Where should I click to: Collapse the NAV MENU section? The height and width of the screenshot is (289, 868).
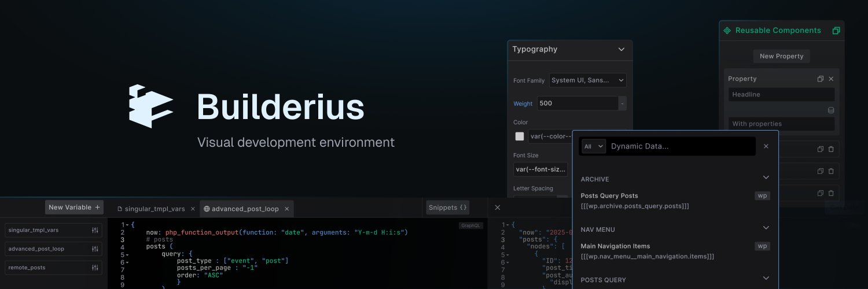click(x=766, y=228)
